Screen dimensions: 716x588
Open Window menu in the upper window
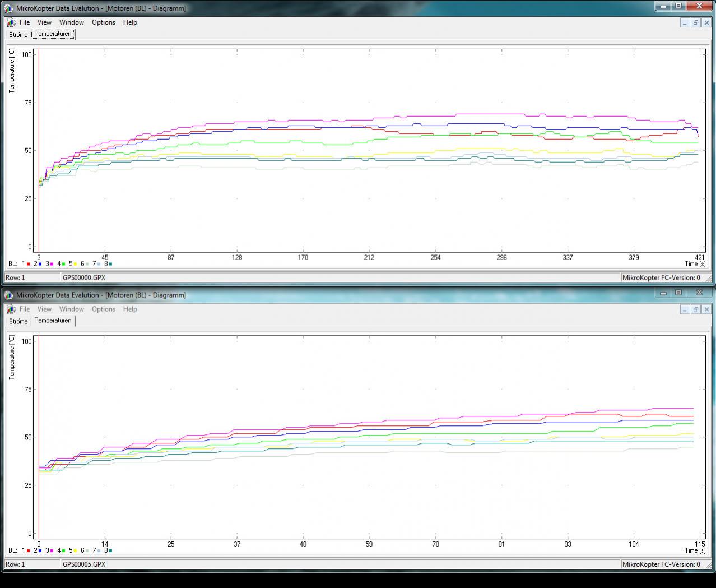click(x=72, y=22)
